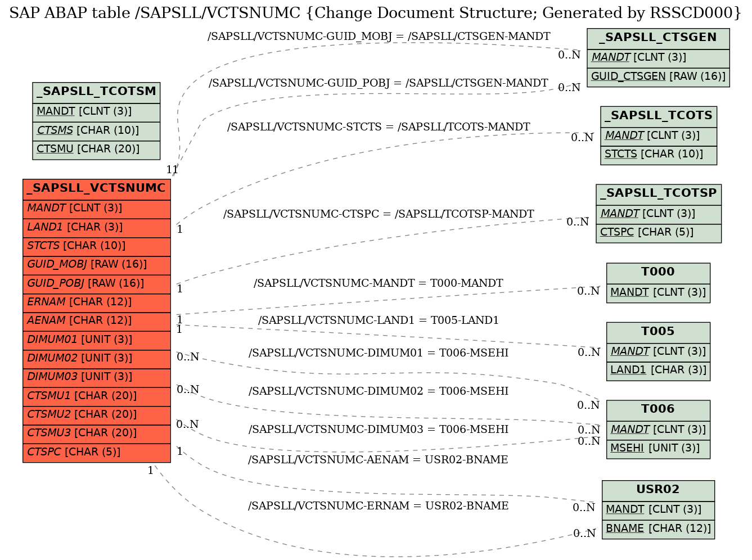
Task: Select MANDT [CLNT (3)] in _SAPSLL_TCOTS
Action: (x=659, y=136)
